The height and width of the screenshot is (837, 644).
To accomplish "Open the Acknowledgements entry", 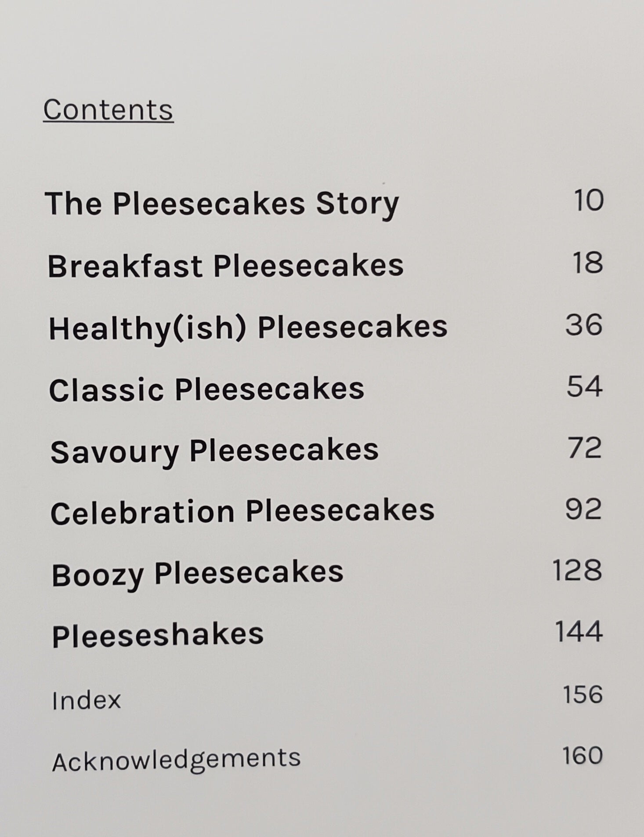I will coord(176,761).
